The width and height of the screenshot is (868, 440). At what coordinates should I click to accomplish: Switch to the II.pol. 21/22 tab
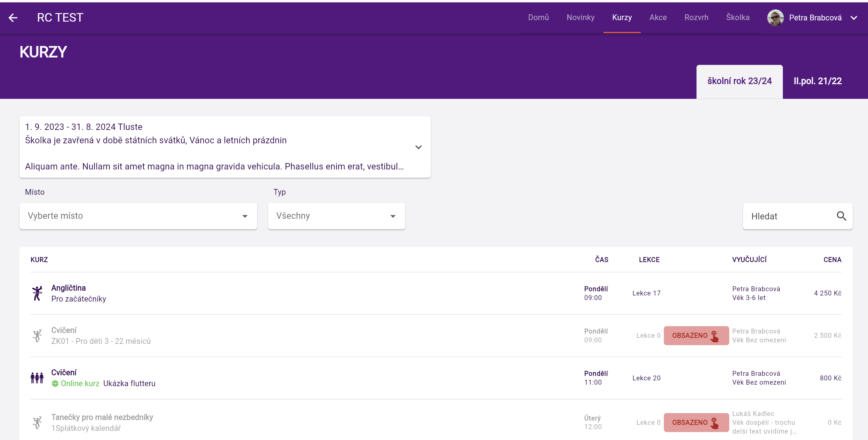[817, 81]
